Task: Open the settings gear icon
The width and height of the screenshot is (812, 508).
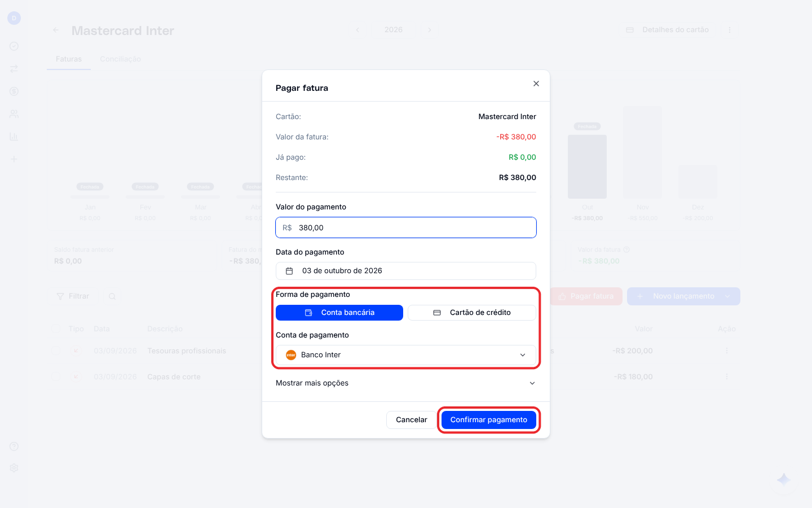Action: [14, 468]
